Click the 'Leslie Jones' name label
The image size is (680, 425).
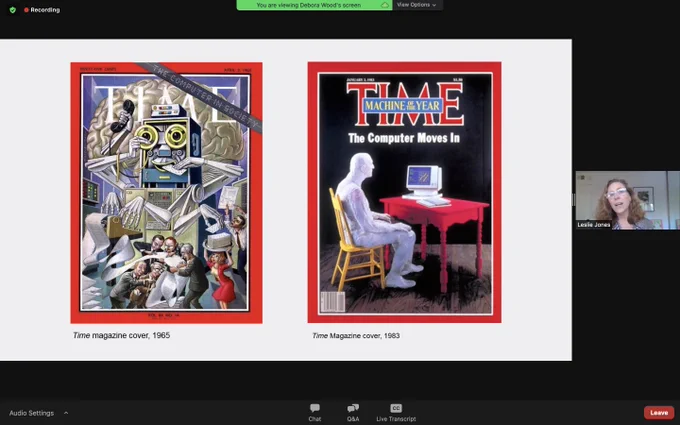(x=594, y=225)
